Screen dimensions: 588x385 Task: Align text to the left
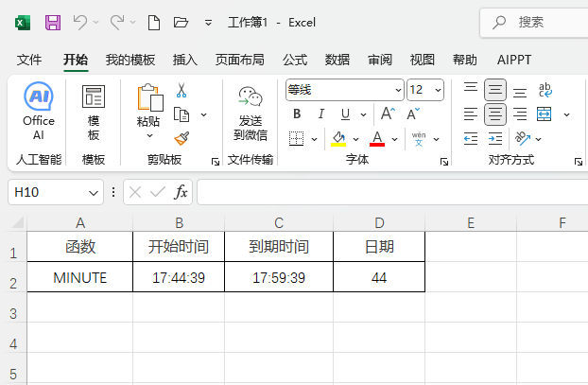(x=471, y=114)
